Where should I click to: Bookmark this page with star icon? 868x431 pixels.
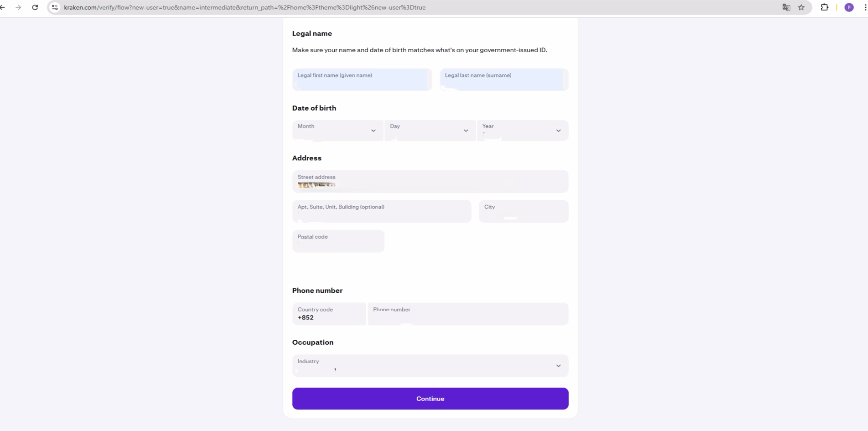[x=801, y=7]
